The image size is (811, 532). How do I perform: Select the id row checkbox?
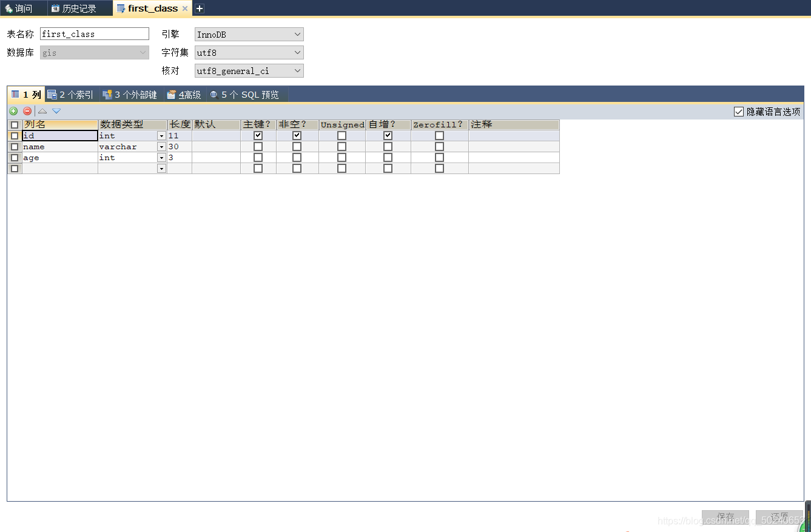pos(15,136)
